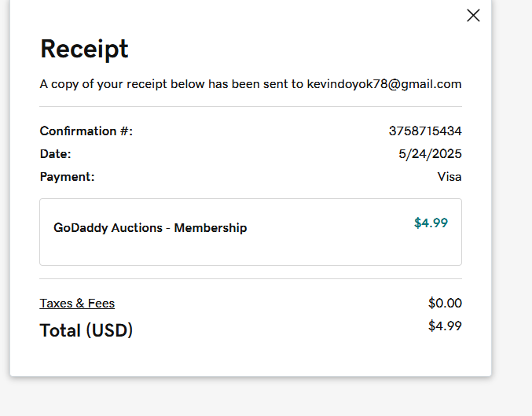The image size is (532, 416).
Task: Click the Date label
Action: pyautogui.click(x=55, y=153)
